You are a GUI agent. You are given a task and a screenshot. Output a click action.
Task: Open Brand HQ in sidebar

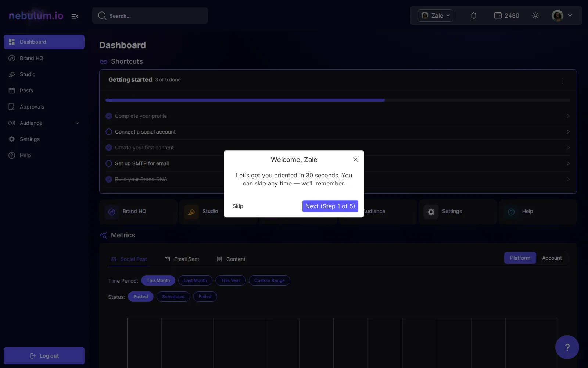point(44,58)
